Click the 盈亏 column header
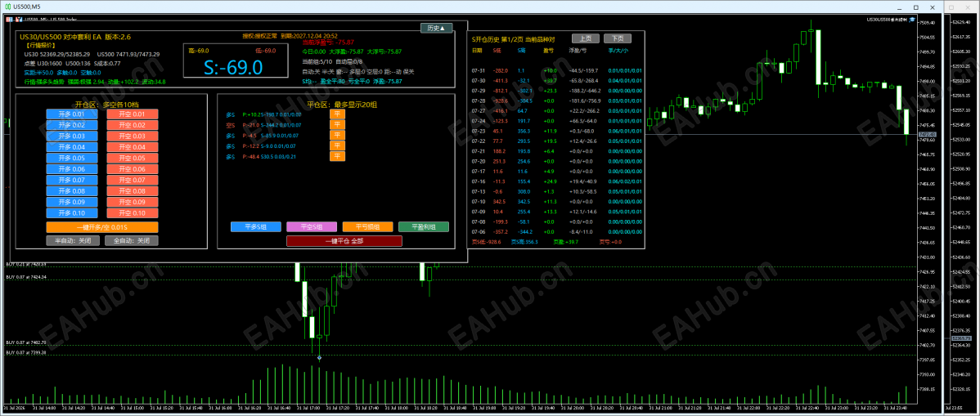Screen dimensions: 980x416 (x=548, y=50)
